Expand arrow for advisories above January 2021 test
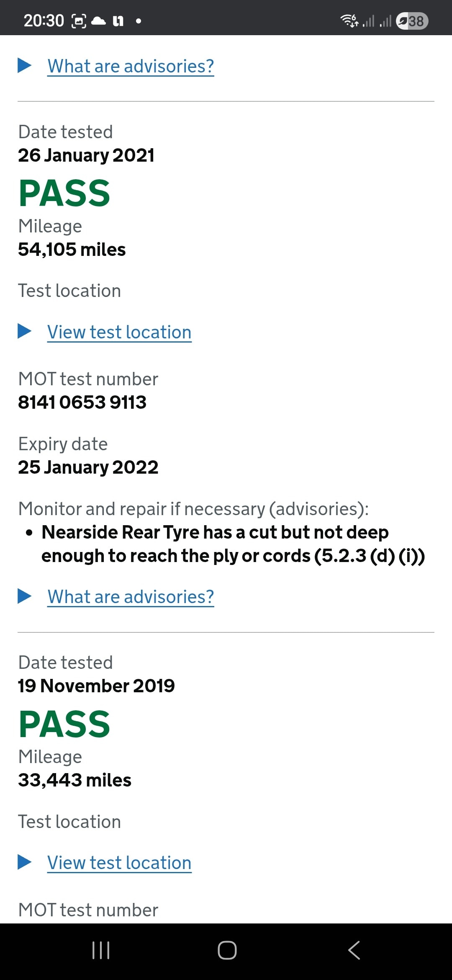452x980 pixels. (25, 65)
